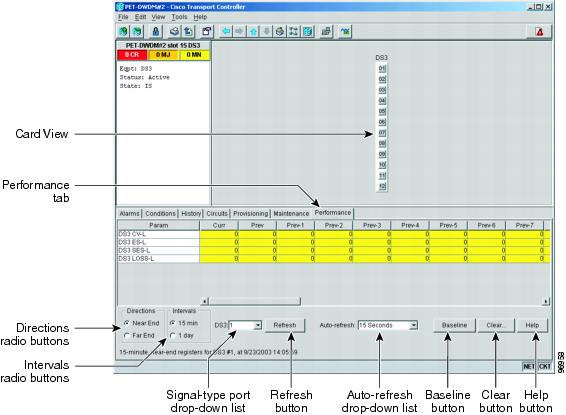Click the overlapping windows toolbar icon
Viewport: 566px width, 415px height.
click(x=326, y=31)
